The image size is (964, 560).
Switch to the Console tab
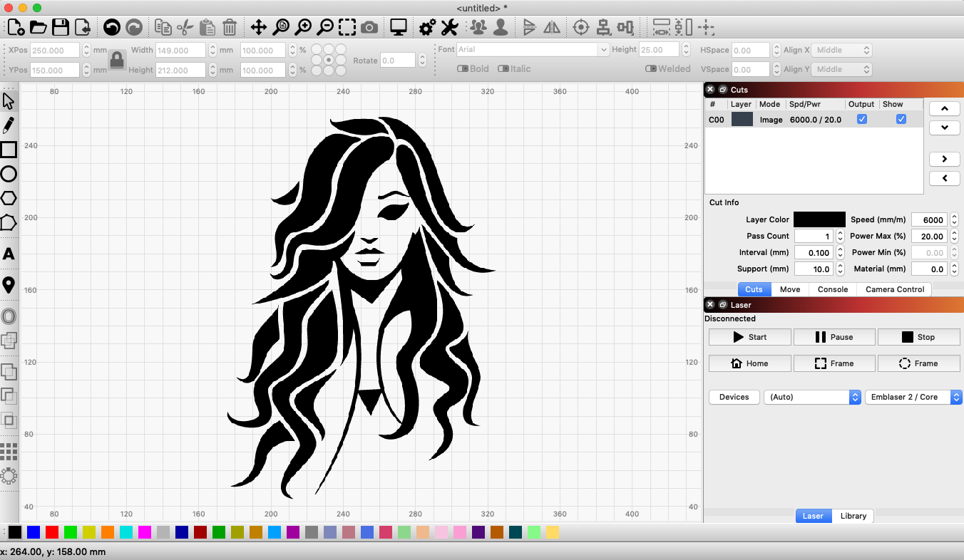pos(832,289)
